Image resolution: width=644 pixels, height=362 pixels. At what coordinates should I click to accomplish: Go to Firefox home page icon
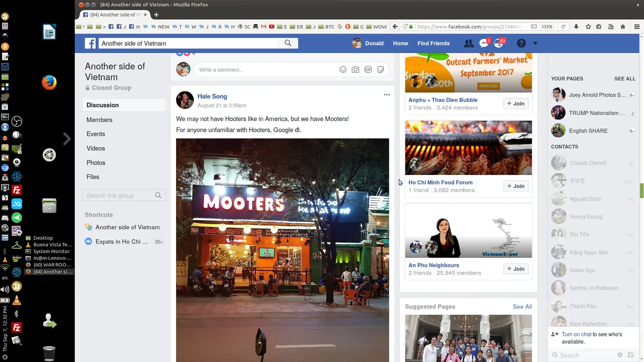pos(623,27)
